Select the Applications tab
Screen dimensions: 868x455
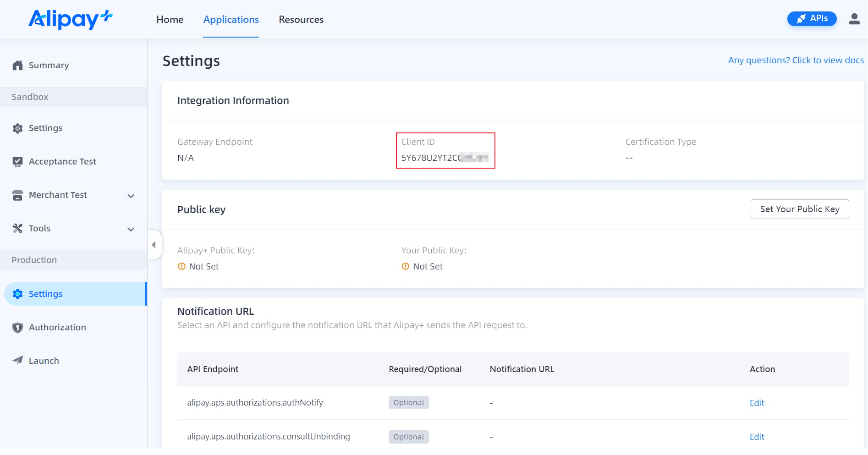pyautogui.click(x=231, y=20)
